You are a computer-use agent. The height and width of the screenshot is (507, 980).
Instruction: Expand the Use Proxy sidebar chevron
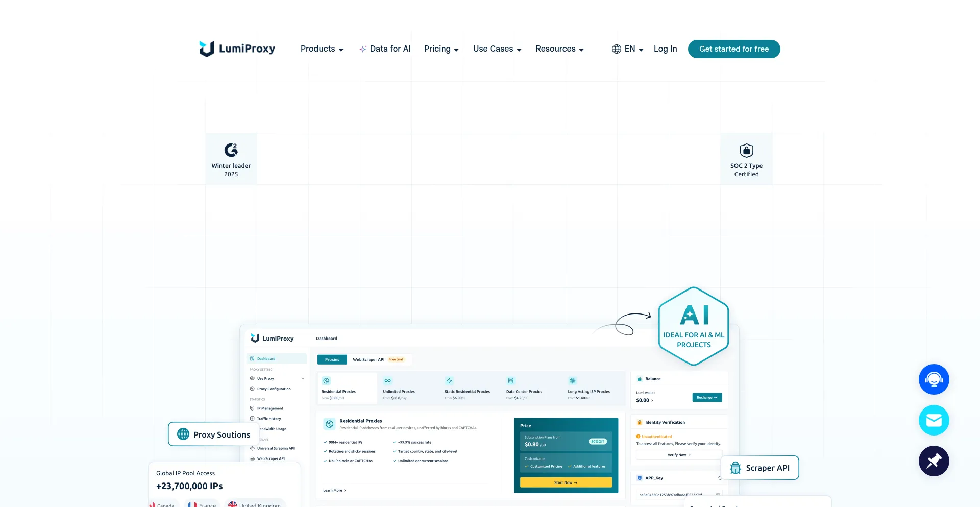click(x=303, y=378)
